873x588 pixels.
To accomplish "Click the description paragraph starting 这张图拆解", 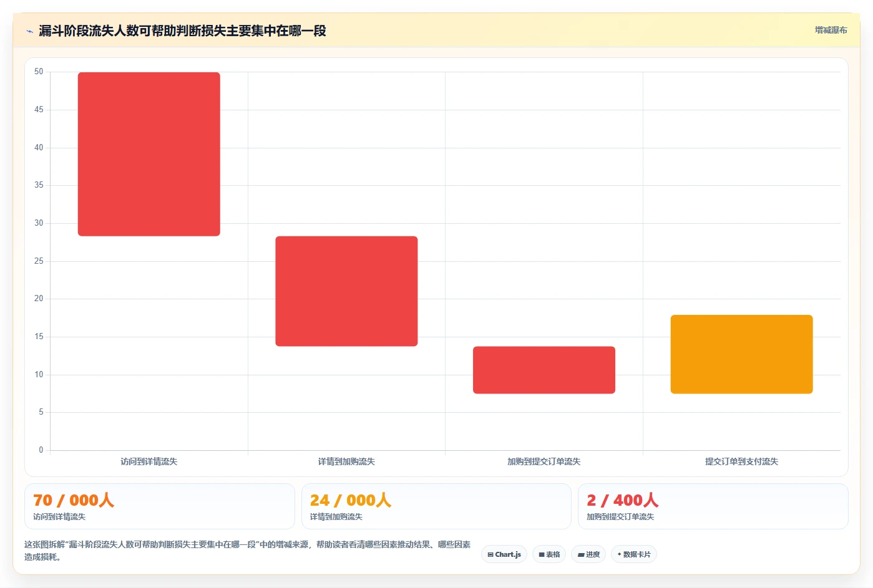I will (248, 551).
